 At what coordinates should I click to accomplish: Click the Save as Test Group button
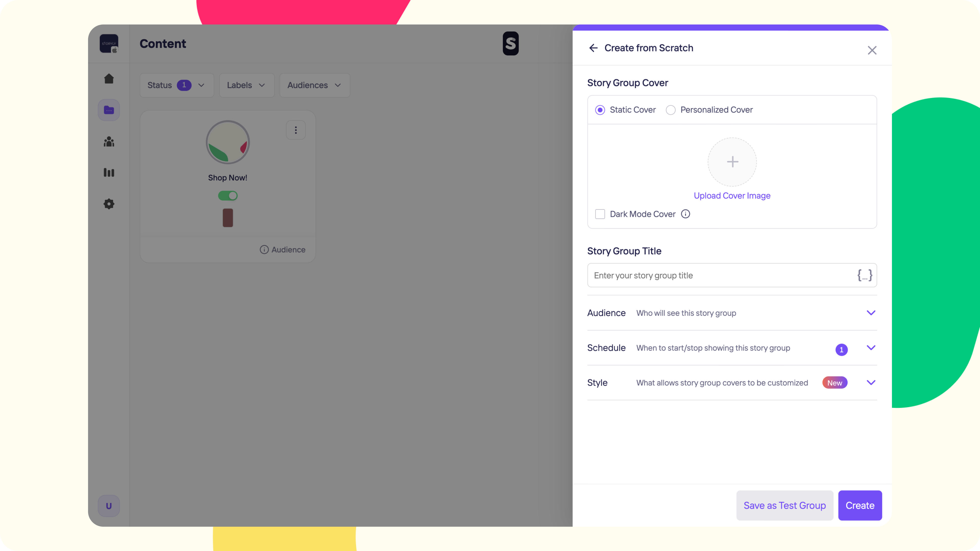coord(785,505)
